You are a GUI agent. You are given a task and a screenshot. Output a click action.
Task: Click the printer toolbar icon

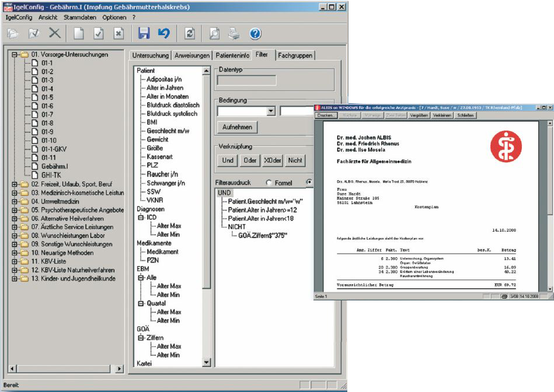coord(234,34)
